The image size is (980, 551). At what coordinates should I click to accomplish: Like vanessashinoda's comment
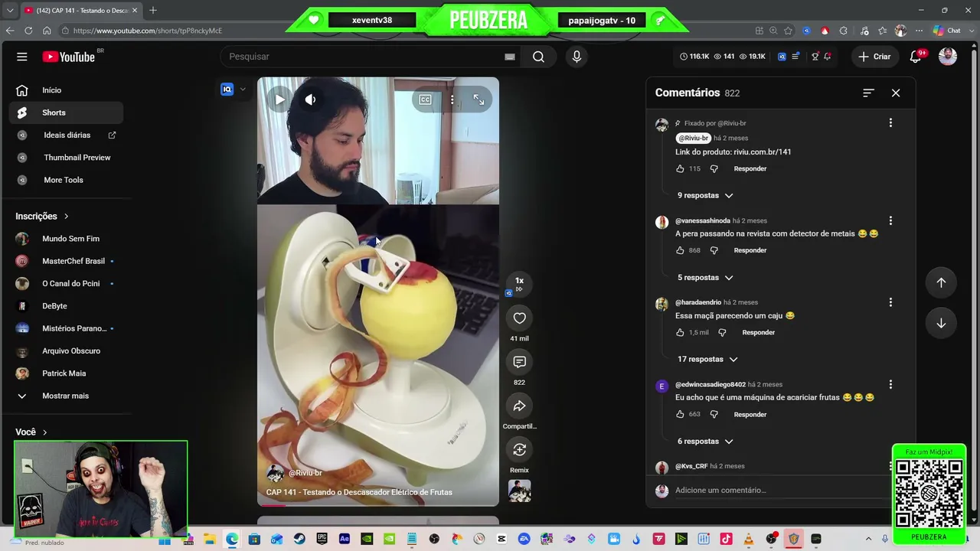680,250
